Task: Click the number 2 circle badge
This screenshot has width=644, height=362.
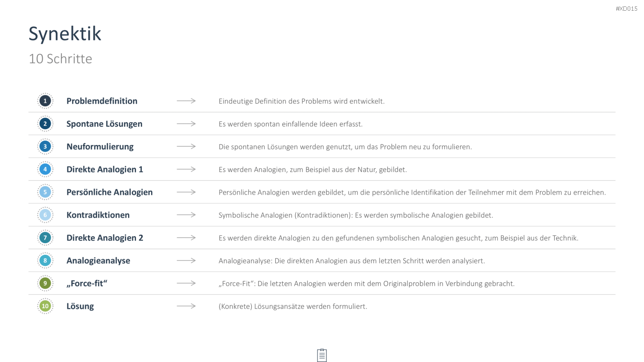Action: tap(45, 124)
